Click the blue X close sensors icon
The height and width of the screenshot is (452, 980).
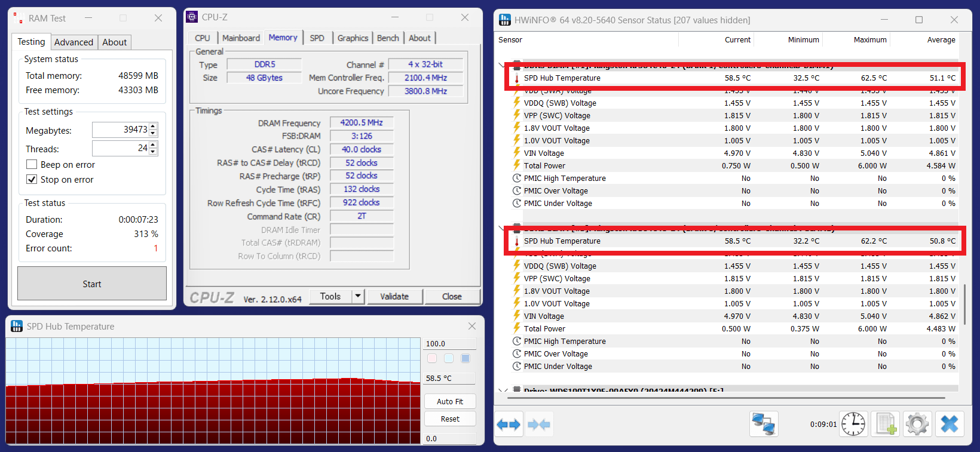click(949, 425)
